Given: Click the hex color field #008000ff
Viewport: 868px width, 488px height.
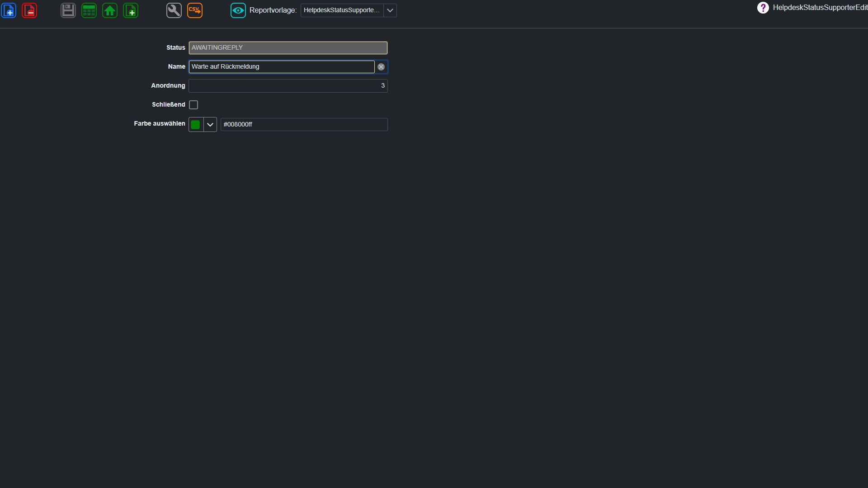Looking at the screenshot, I should [304, 125].
